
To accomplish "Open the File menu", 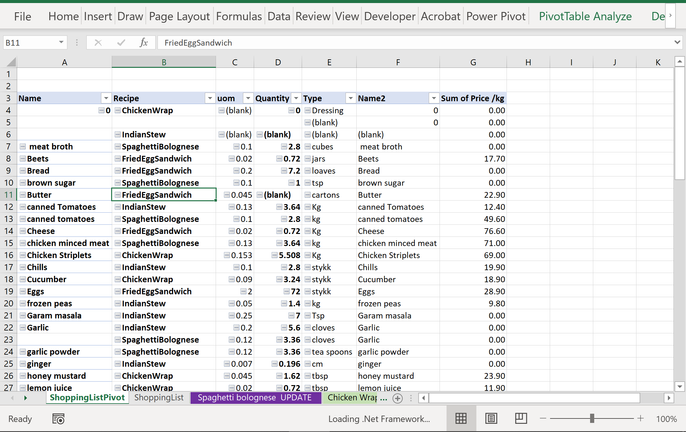I will coord(22,16).
